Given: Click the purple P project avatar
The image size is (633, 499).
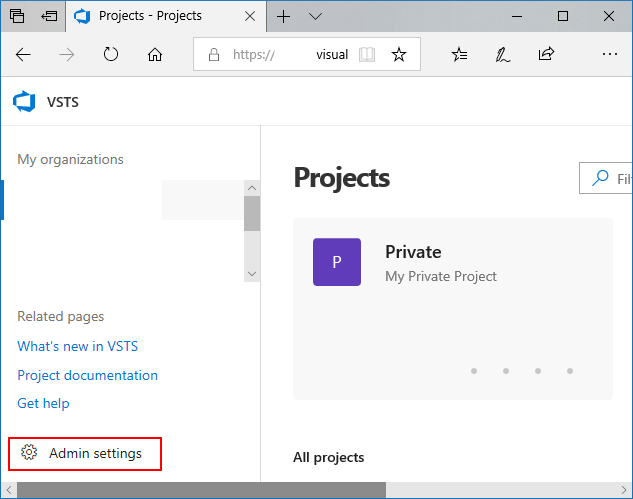Looking at the screenshot, I should tap(337, 262).
